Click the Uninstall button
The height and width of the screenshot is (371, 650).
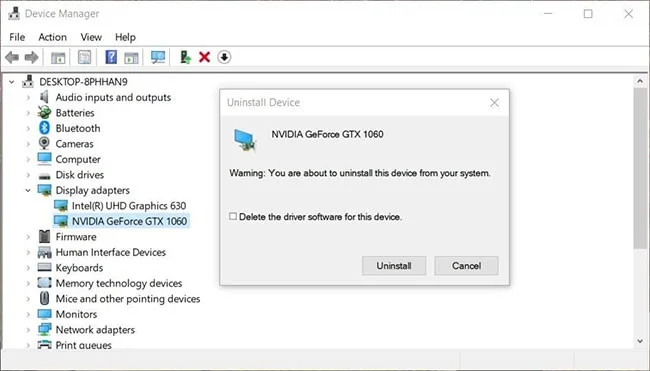pyautogui.click(x=394, y=266)
